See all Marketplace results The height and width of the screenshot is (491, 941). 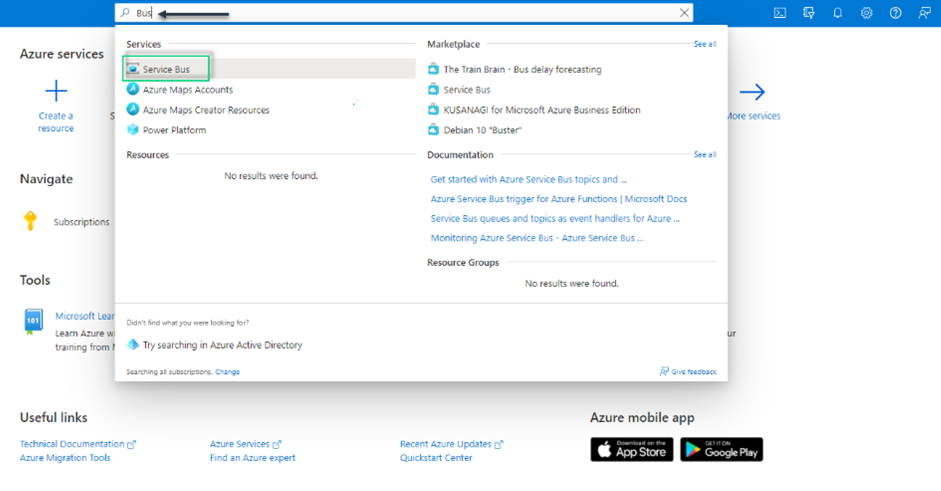705,44
